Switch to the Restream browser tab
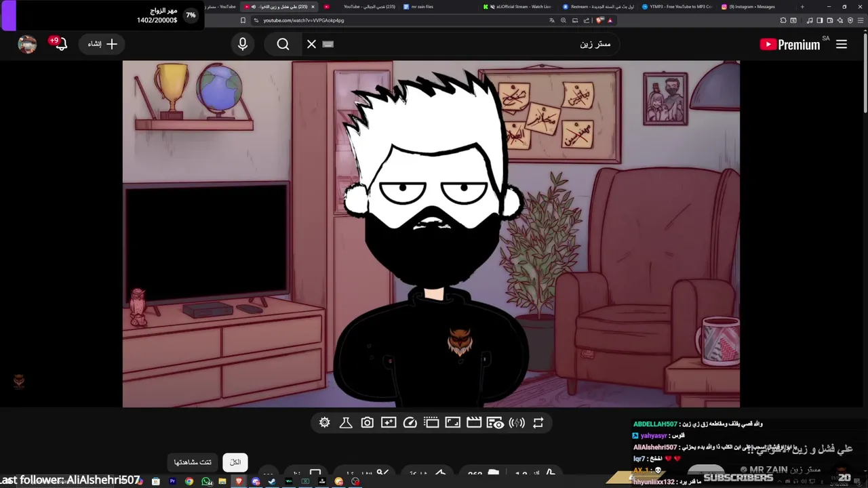 [599, 7]
